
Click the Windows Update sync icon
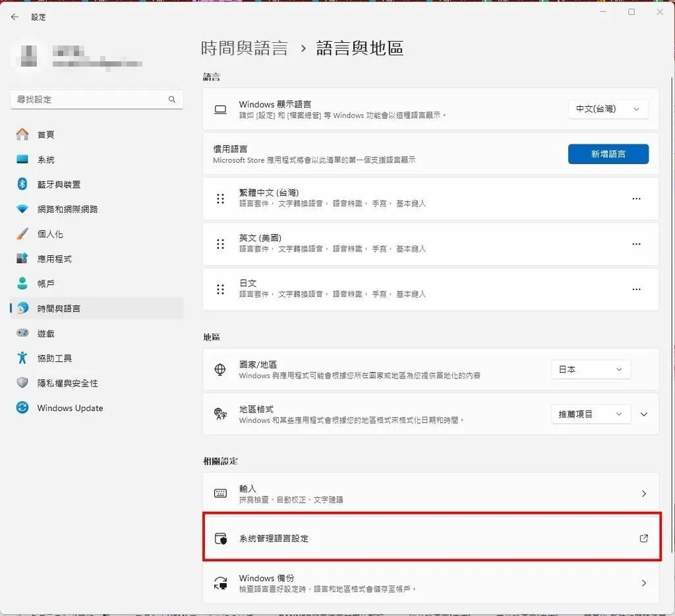[x=22, y=408]
